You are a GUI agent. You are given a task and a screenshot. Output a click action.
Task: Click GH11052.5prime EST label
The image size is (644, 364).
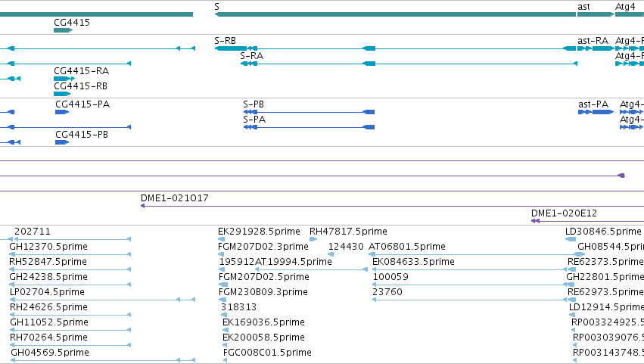[49, 322]
